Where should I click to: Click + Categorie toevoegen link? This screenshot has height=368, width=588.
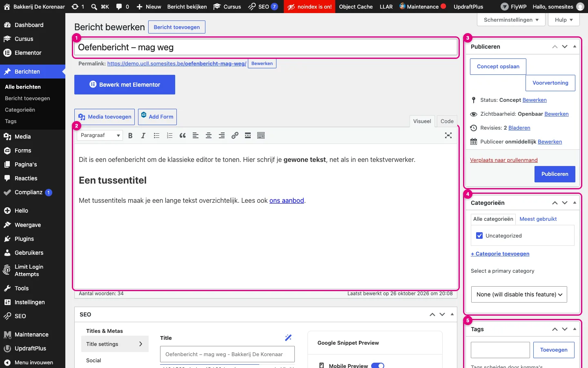[500, 254]
